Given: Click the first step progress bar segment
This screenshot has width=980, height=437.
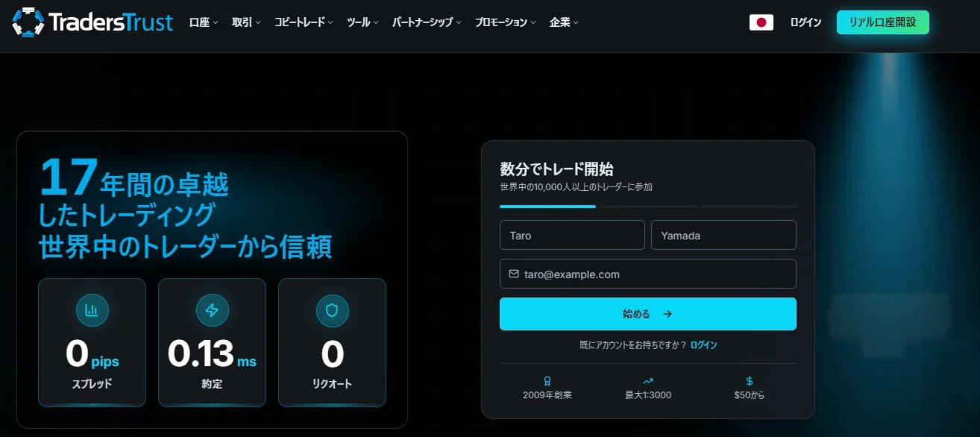Looking at the screenshot, I should tap(547, 206).
